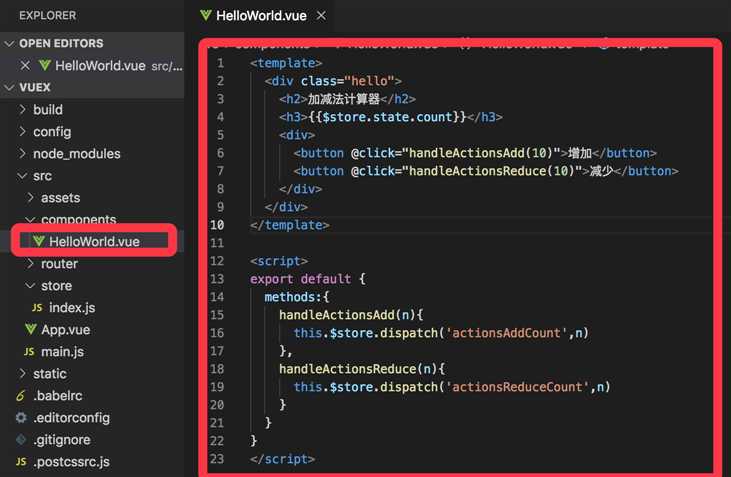
Task: Click the 'actionsReduceCount' string literal
Action: 517,387
